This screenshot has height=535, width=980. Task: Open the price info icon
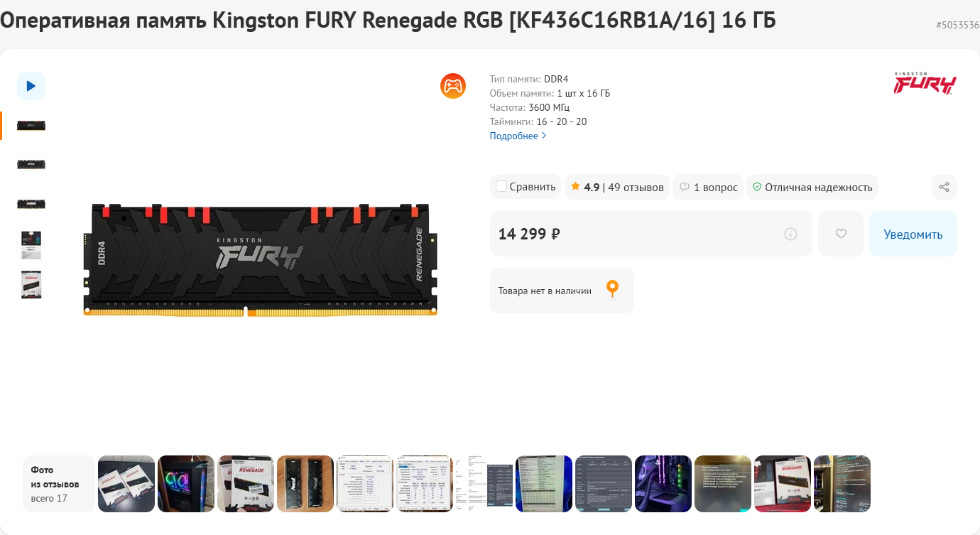[790, 234]
